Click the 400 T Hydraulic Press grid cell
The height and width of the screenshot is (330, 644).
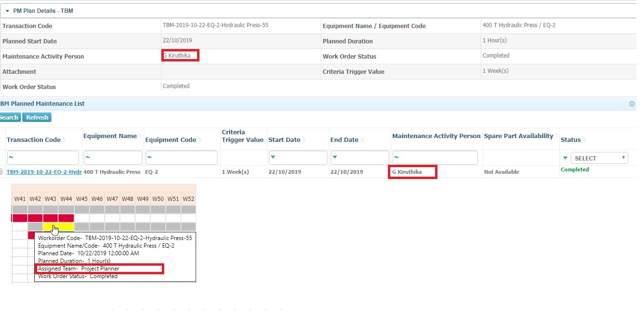tap(112, 172)
